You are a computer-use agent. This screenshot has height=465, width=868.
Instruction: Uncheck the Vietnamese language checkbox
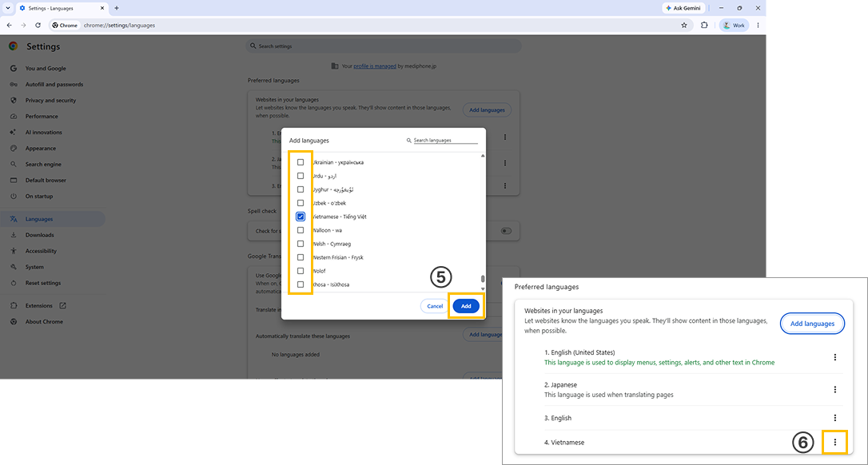point(301,217)
